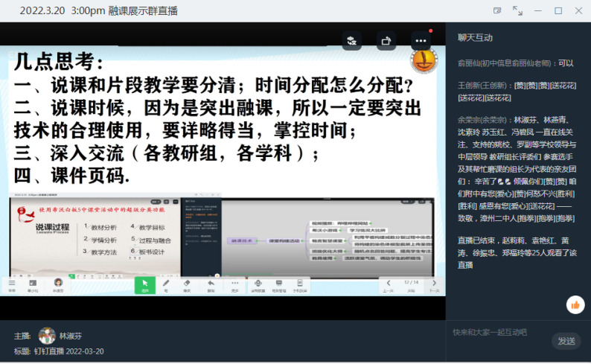Go to the previous slide page arrow
The height and width of the screenshot is (364, 591).
387,284
